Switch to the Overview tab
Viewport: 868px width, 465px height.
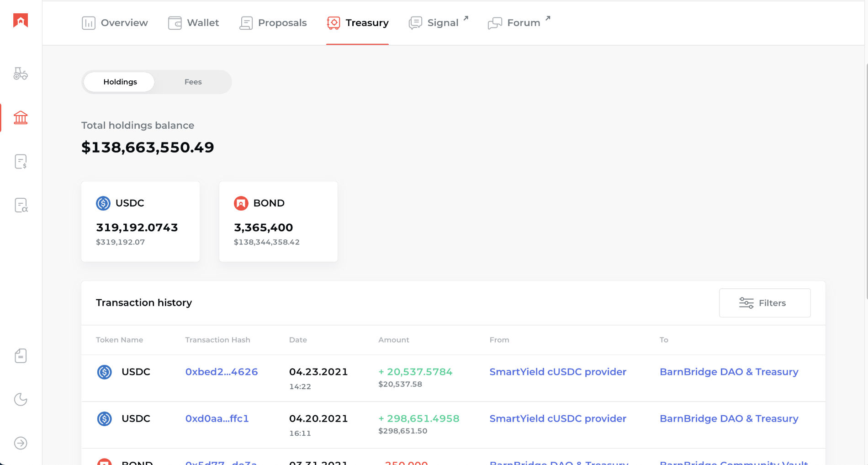pyautogui.click(x=115, y=23)
